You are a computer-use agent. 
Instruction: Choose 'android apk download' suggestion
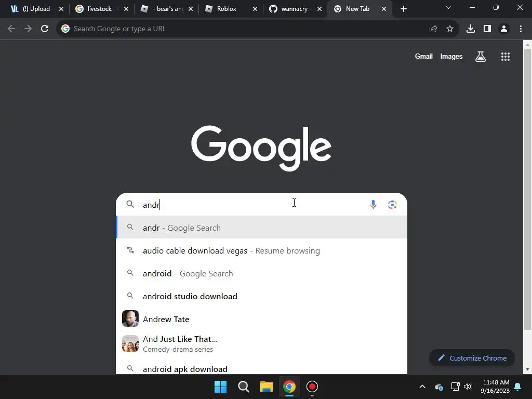[262, 368]
